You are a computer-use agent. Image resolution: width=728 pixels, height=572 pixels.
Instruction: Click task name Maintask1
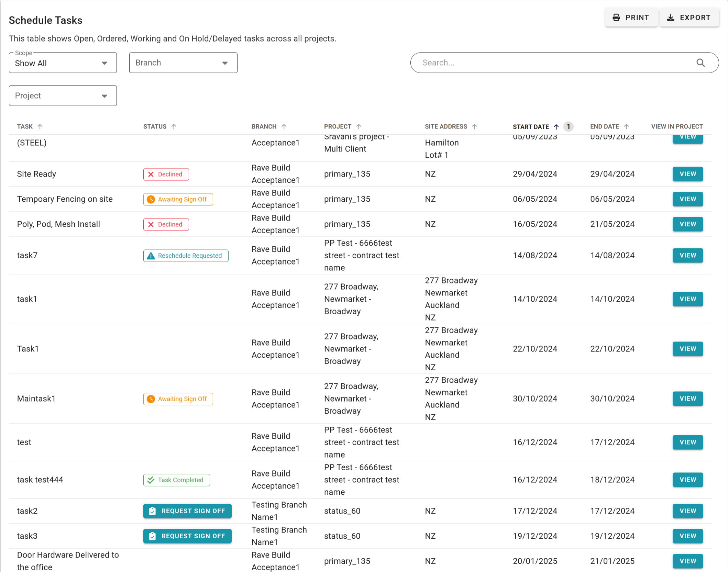pyautogui.click(x=36, y=399)
